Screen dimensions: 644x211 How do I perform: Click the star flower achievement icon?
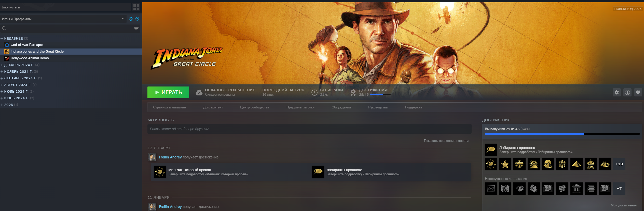tap(505, 164)
